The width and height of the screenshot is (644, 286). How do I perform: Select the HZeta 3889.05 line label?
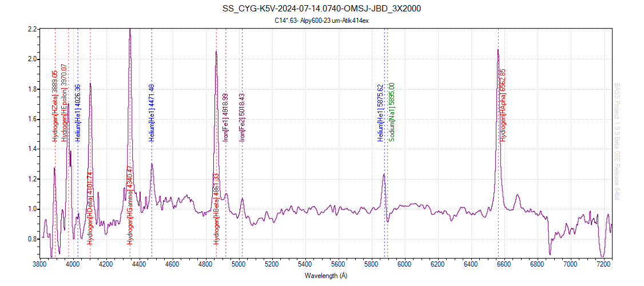pyautogui.click(x=55, y=106)
